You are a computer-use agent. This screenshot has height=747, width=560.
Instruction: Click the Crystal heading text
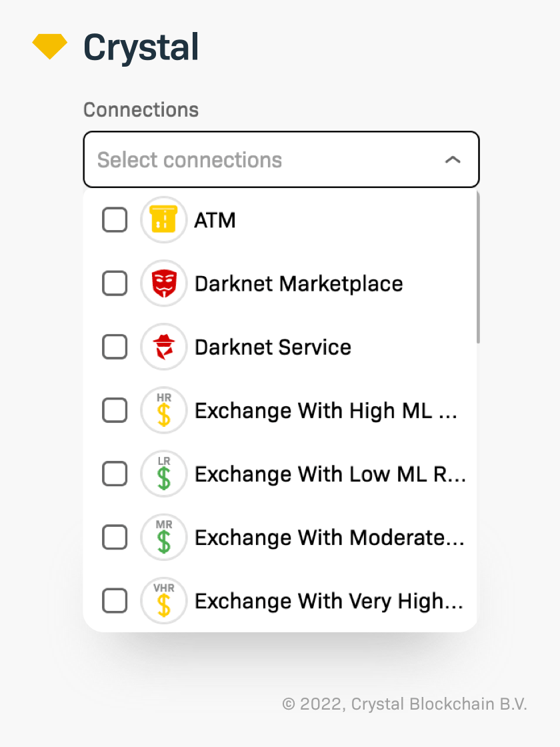click(x=140, y=46)
